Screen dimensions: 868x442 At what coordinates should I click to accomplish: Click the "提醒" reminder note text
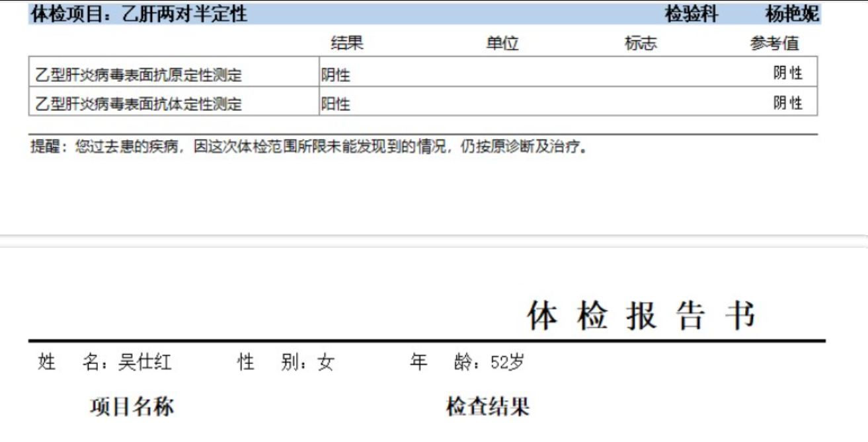pos(309,146)
